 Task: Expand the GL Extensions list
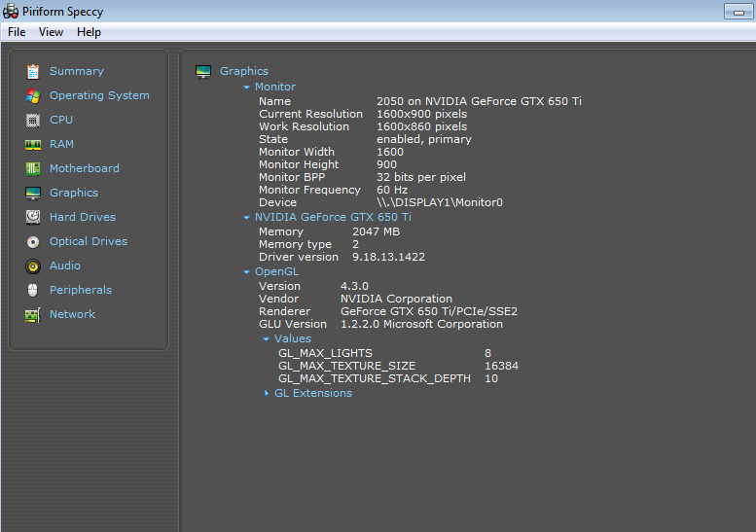(267, 393)
